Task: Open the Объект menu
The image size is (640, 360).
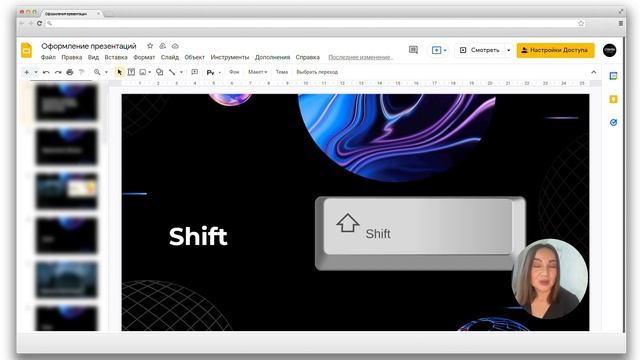Action: pos(195,58)
